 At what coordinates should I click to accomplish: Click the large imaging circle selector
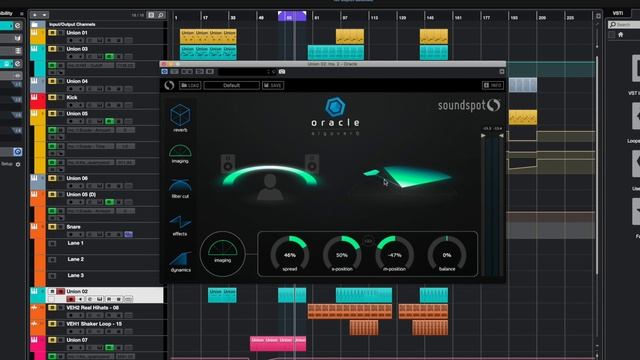coord(222,253)
